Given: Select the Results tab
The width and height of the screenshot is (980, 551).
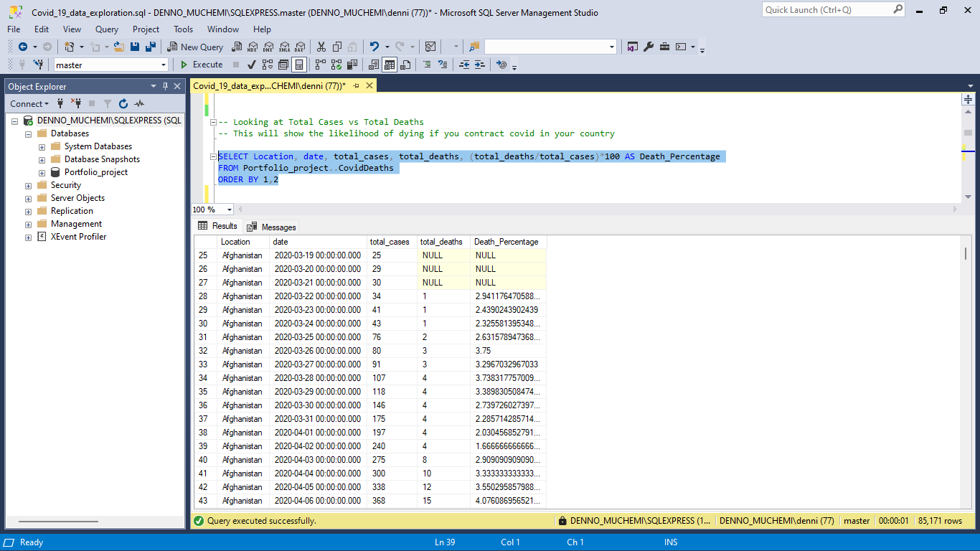Looking at the screenshot, I should 217,226.
